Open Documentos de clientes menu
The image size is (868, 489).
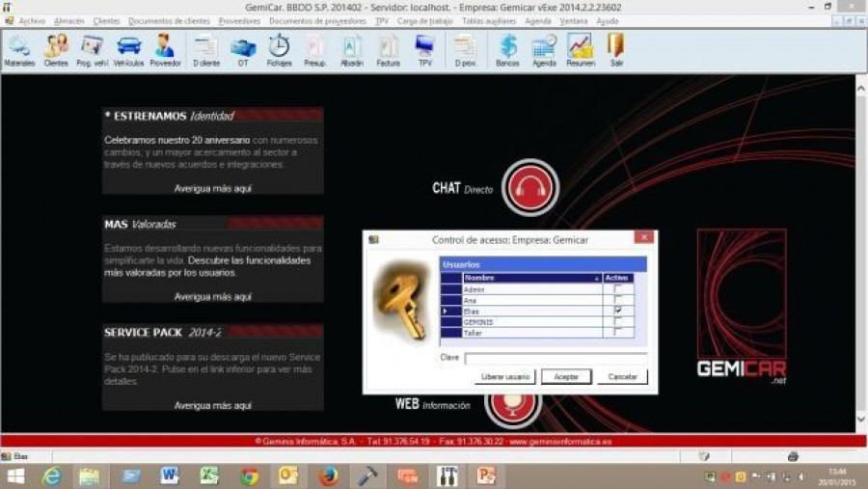click(169, 21)
